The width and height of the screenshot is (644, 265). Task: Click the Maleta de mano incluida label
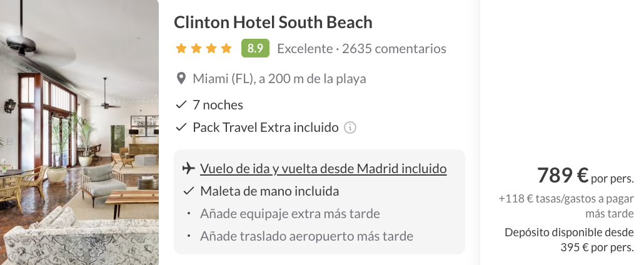point(269,191)
